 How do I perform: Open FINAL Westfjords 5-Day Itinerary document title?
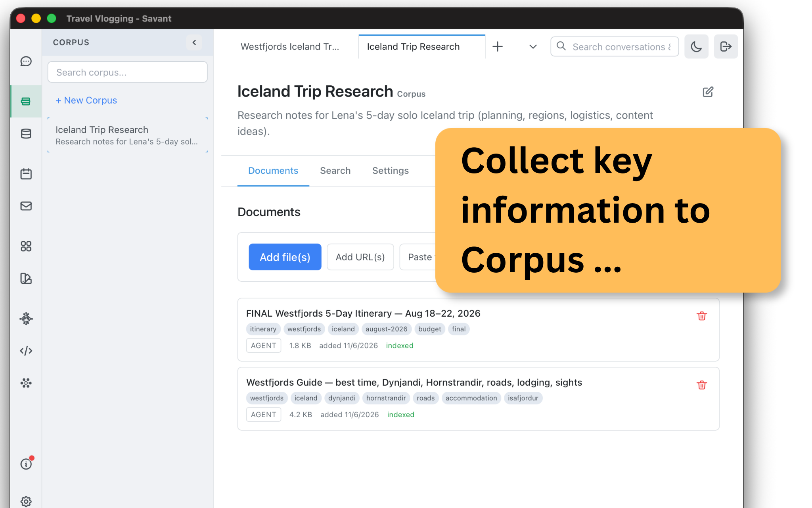pyautogui.click(x=363, y=314)
